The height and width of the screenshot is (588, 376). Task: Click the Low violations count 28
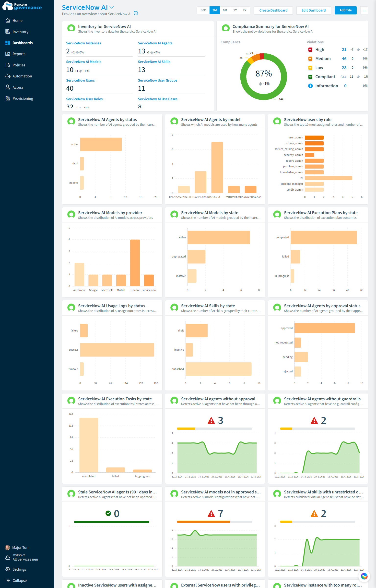click(344, 68)
